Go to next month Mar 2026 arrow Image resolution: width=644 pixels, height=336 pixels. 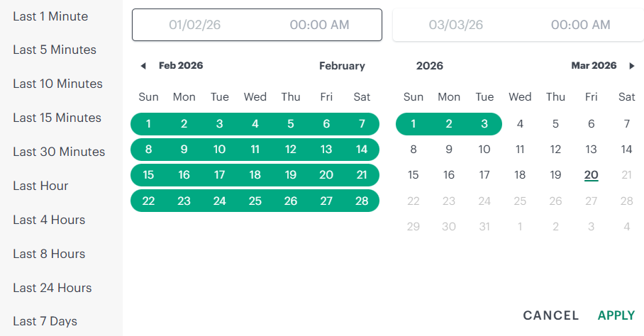click(632, 66)
